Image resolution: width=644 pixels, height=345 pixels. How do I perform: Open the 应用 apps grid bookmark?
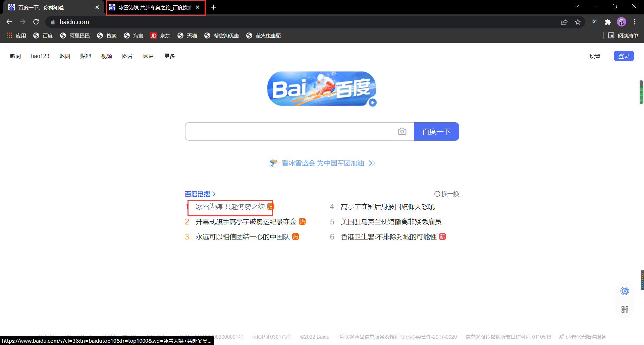(x=16, y=36)
